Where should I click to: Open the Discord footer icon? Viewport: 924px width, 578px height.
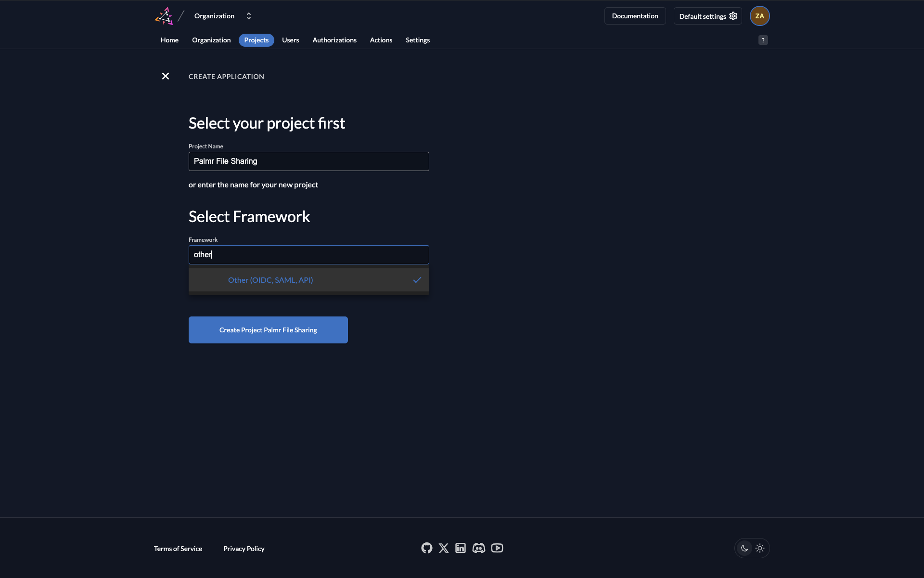pyautogui.click(x=479, y=548)
